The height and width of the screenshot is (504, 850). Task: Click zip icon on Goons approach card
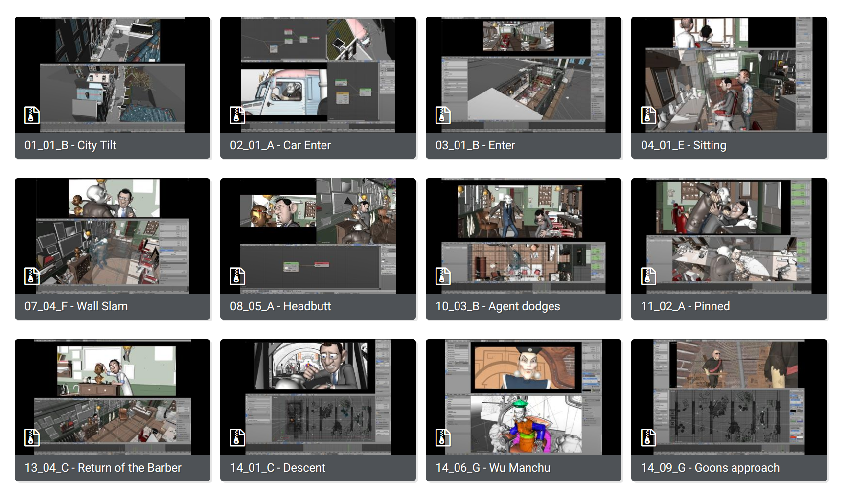point(648,437)
